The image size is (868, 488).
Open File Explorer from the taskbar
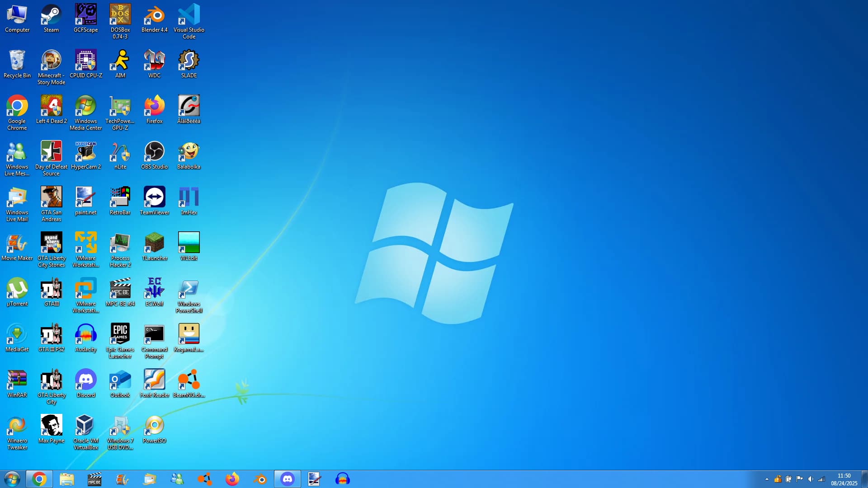[67, 479]
